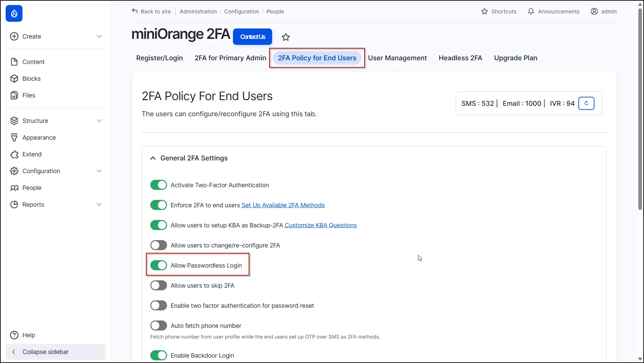Click the Configuration gear icon
The height and width of the screenshot is (363, 644).
[x=14, y=171]
